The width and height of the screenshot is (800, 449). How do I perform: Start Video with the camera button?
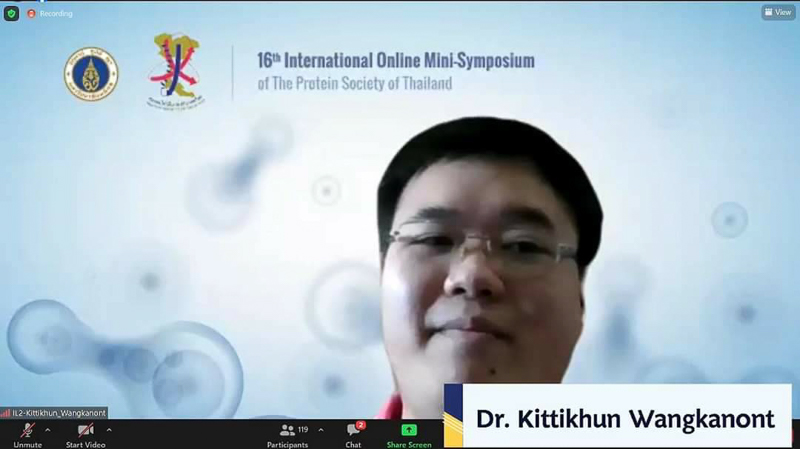86,432
